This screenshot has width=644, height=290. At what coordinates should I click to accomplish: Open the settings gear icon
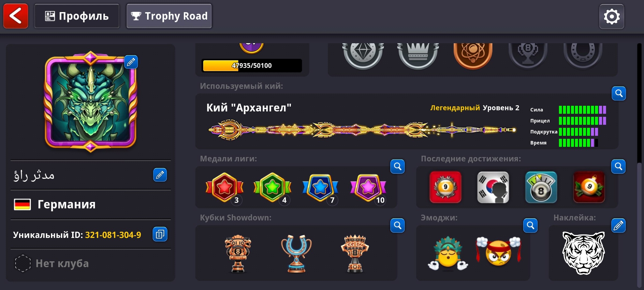tap(612, 17)
